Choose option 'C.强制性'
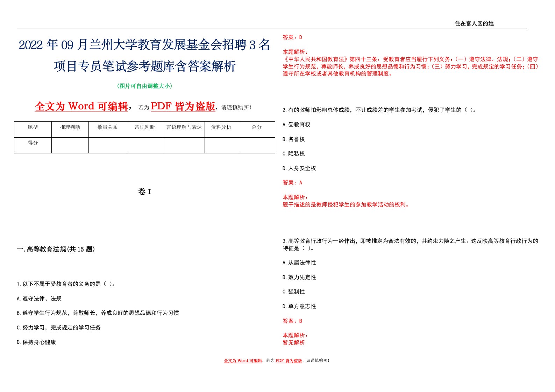Screen dimensions: 555x392 pyautogui.click(x=294, y=292)
